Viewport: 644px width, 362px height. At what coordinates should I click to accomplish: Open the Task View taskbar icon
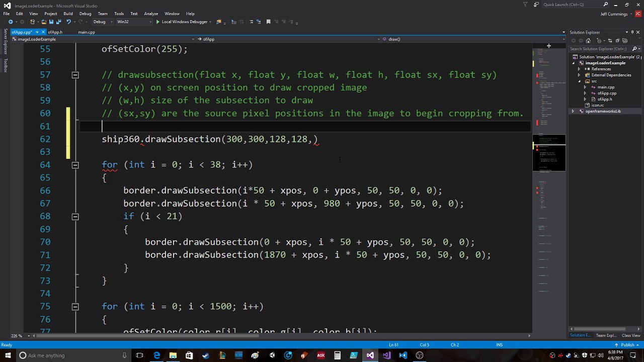pyautogui.click(x=139, y=355)
